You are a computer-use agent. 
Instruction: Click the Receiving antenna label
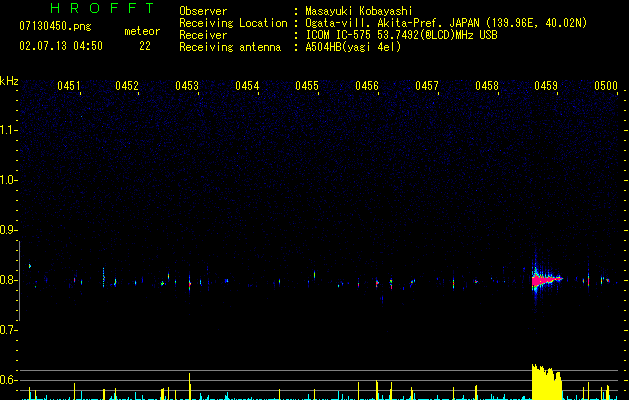pyautogui.click(x=230, y=47)
